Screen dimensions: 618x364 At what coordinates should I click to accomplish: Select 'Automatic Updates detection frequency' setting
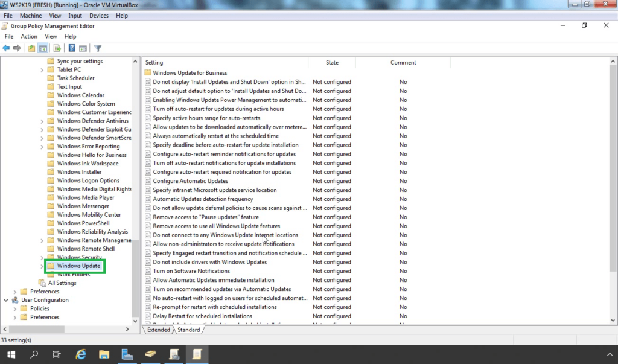pos(203,199)
